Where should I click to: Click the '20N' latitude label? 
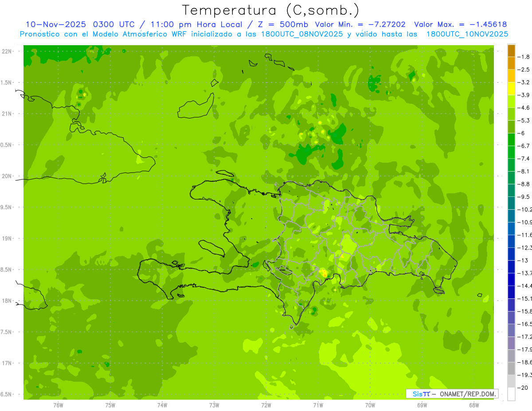pyautogui.click(x=7, y=176)
